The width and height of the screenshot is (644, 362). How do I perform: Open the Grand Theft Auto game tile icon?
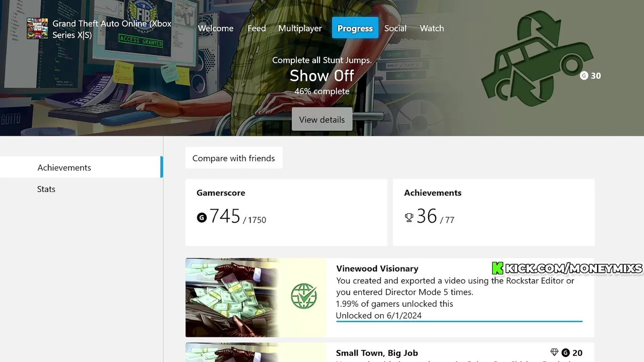(37, 29)
